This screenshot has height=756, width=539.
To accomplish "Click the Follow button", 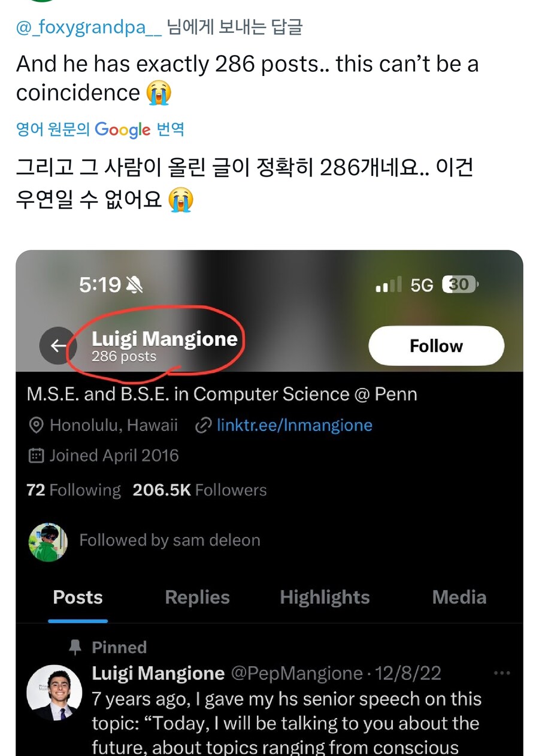I will [436, 346].
